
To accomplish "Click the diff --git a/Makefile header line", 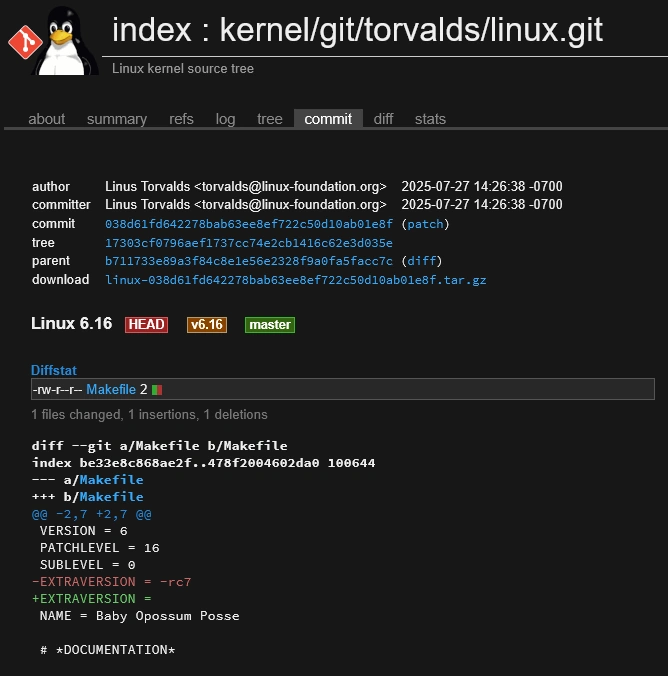I will (x=160, y=446).
